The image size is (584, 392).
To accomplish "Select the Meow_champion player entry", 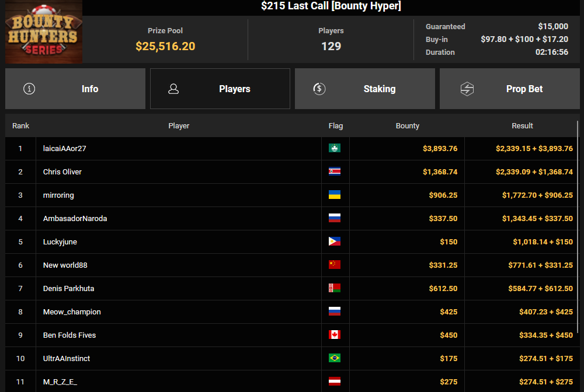I will (x=72, y=311).
